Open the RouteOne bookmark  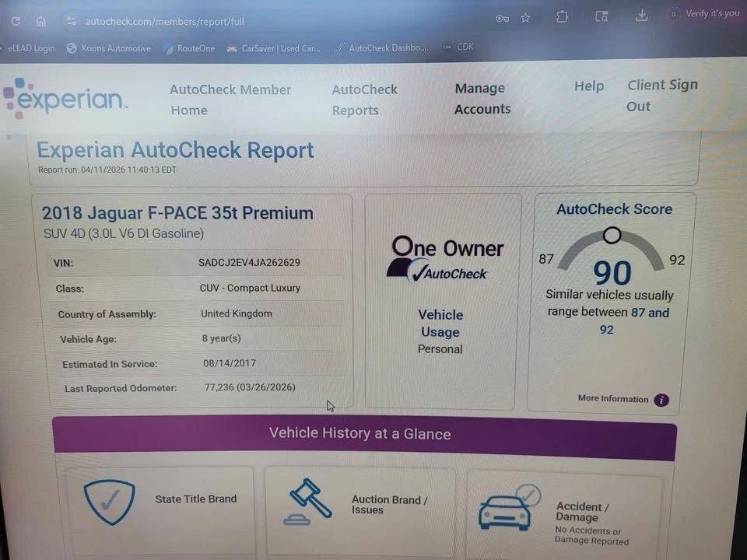tap(189, 48)
